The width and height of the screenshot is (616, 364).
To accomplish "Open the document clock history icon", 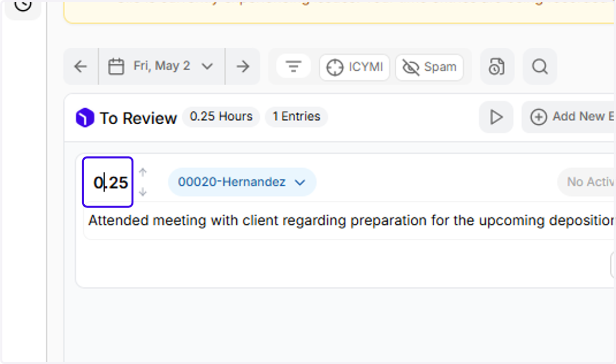I will tap(497, 66).
